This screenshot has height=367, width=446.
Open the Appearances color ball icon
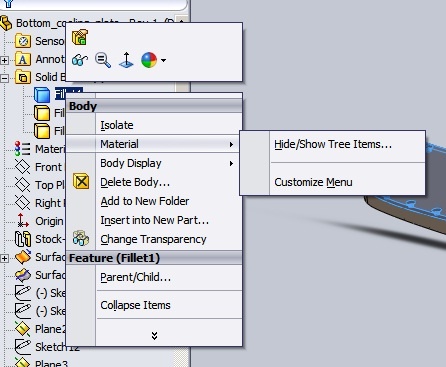click(x=149, y=60)
